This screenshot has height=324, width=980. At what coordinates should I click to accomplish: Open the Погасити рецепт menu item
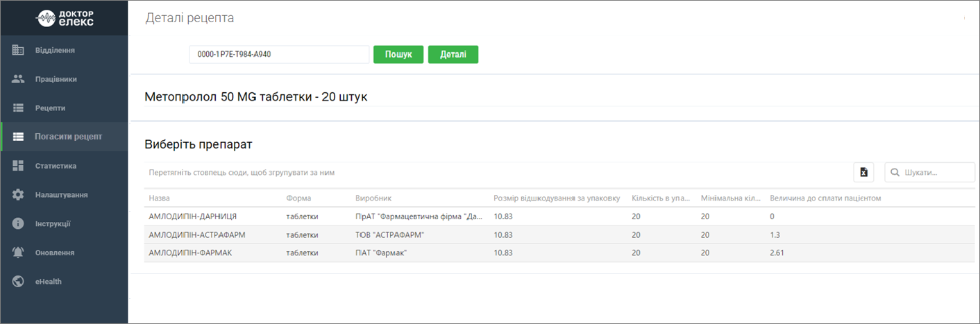(65, 137)
